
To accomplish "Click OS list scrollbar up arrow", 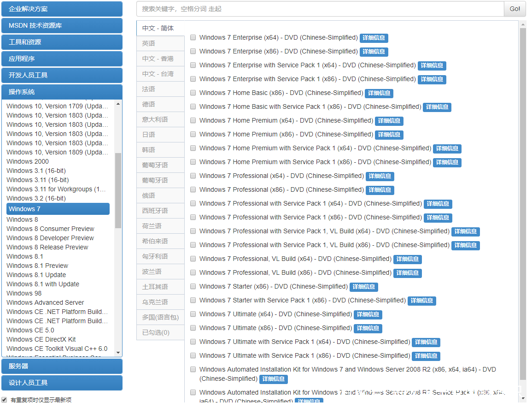I will coord(118,104).
